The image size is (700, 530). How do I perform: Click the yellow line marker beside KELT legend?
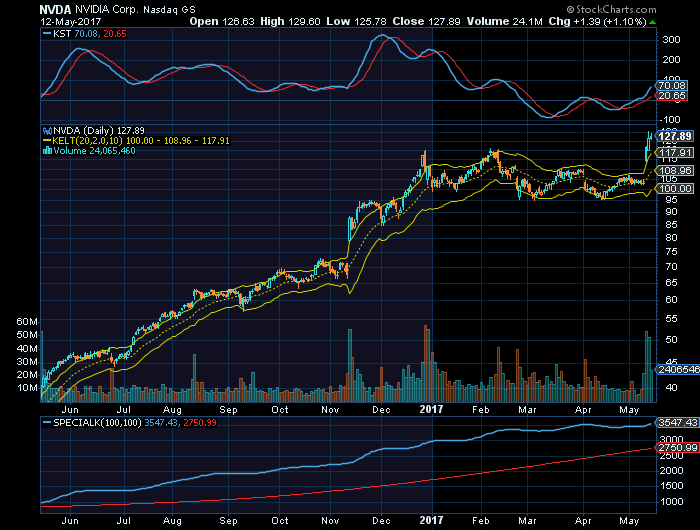tap(47, 141)
